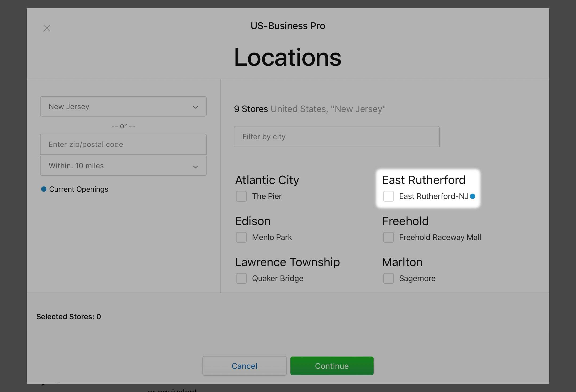The height and width of the screenshot is (392, 576).
Task: Select the Sagemore store checkbox
Action: (388, 278)
